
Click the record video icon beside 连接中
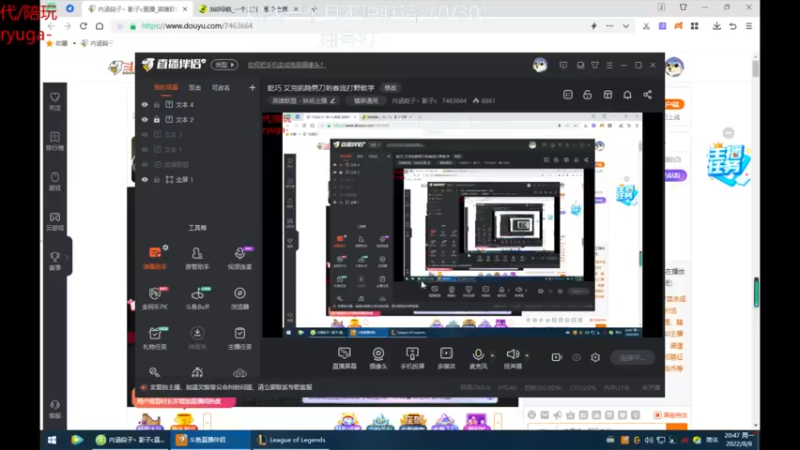(557, 357)
